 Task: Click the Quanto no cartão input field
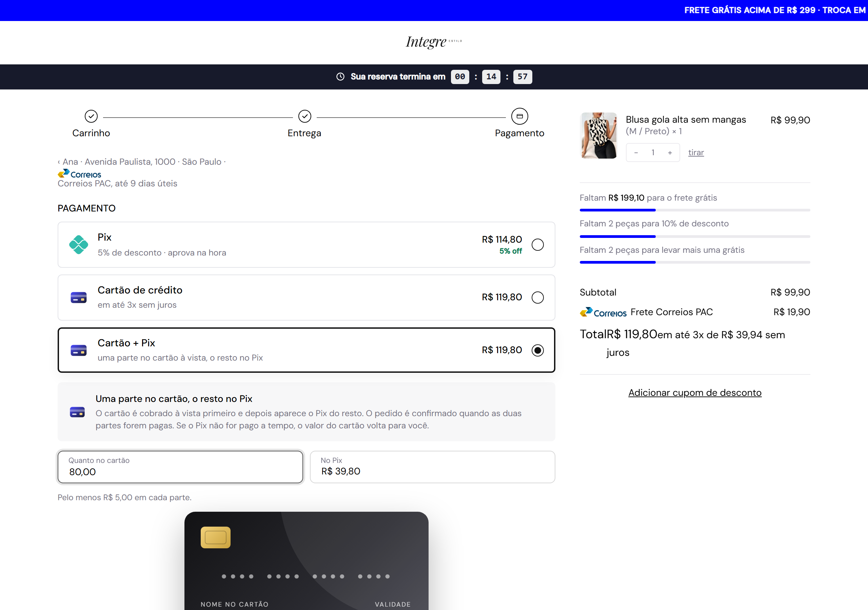180,467
